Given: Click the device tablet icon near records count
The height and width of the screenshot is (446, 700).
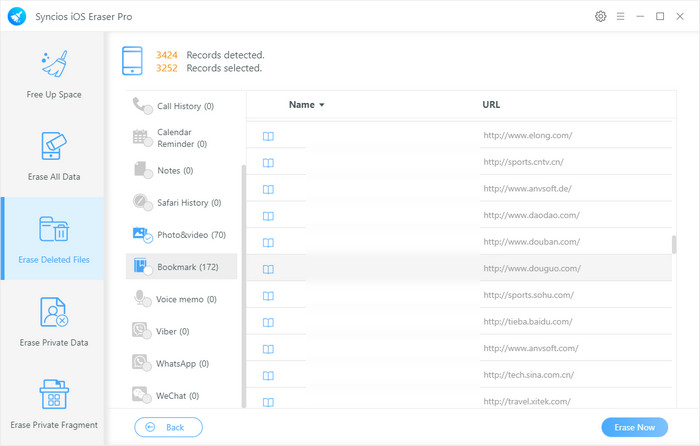Looking at the screenshot, I should [132, 61].
